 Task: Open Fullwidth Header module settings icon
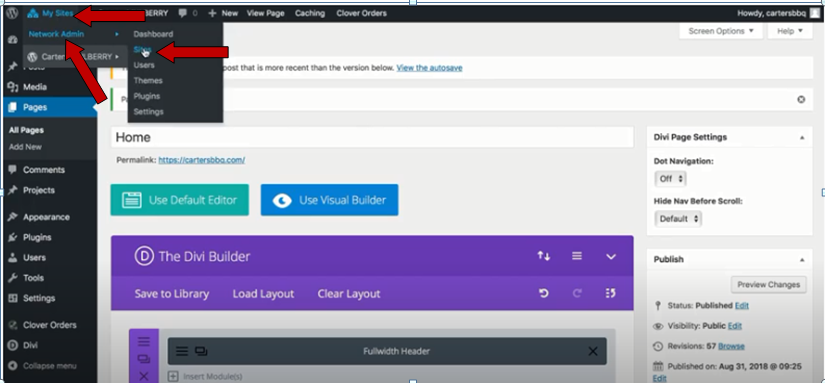[x=182, y=351]
